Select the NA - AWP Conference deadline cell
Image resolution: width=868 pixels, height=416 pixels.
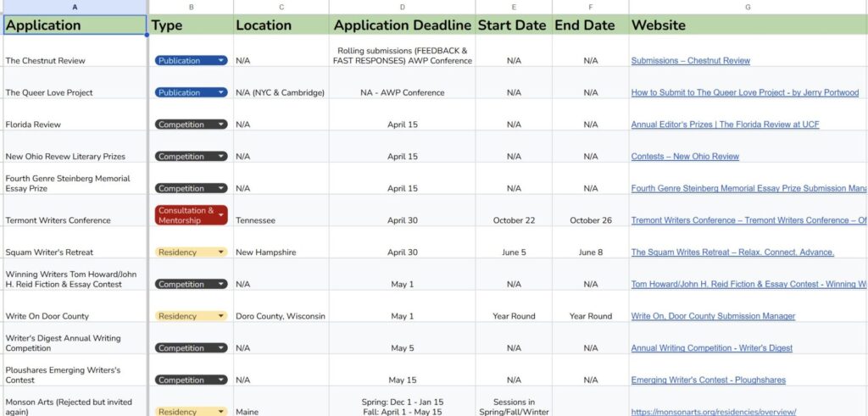tap(402, 83)
